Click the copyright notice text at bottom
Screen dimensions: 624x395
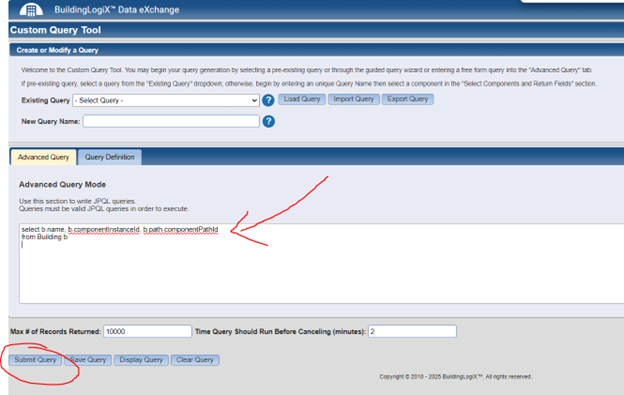point(455,377)
